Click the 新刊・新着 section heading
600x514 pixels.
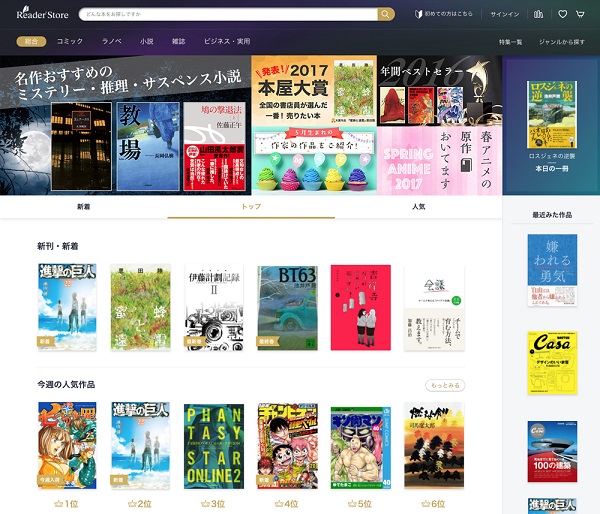point(58,246)
